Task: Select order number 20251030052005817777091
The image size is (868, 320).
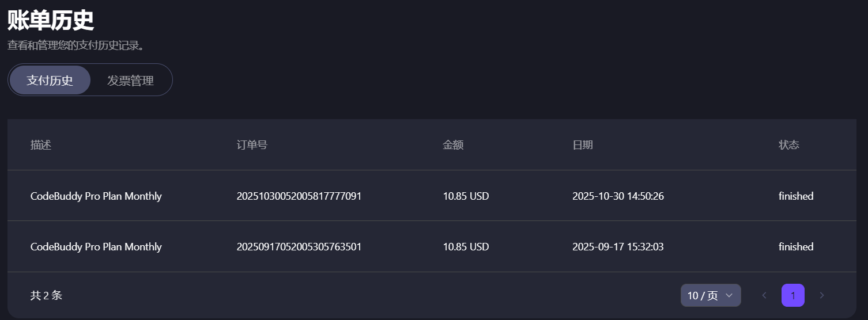Action: coord(299,196)
